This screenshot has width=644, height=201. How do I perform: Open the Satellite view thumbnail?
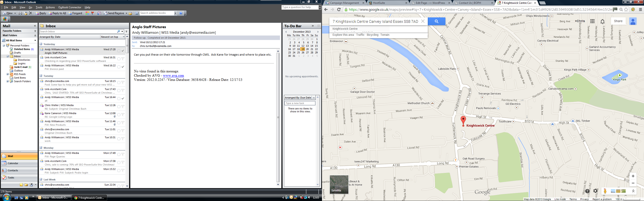[339, 184]
